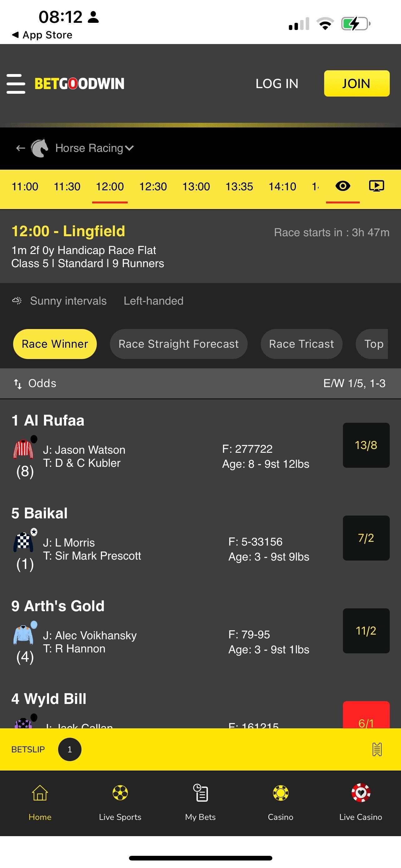Image resolution: width=401 pixels, height=868 pixels.
Task: Sort runners by Odds
Action: pyautogui.click(x=35, y=383)
